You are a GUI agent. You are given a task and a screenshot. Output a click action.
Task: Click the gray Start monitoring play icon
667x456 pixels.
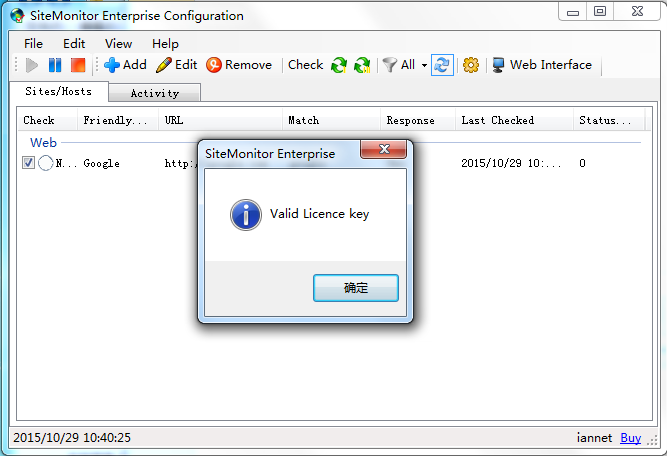[x=32, y=65]
